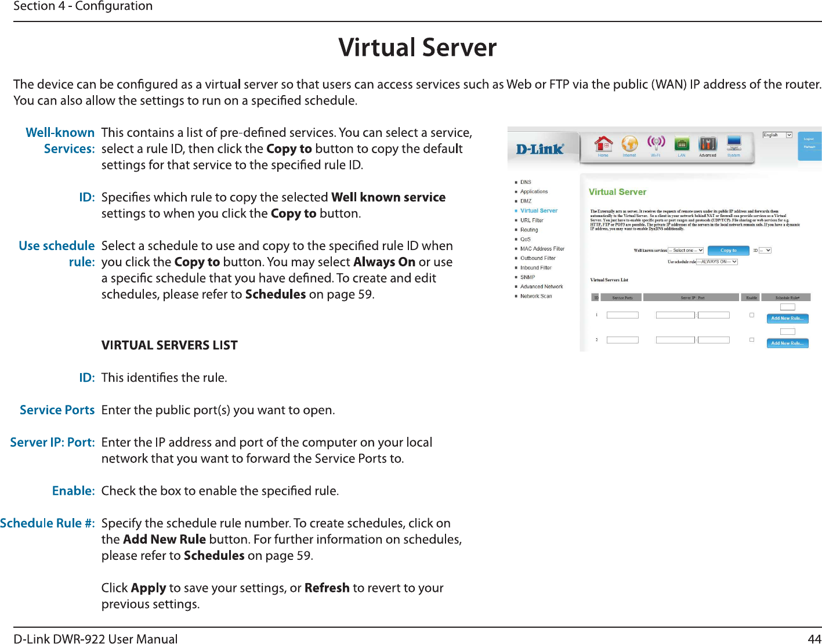Screen dimensions: 822x644
Task: Open Network Scan in the sidebar
Action: [536, 296]
